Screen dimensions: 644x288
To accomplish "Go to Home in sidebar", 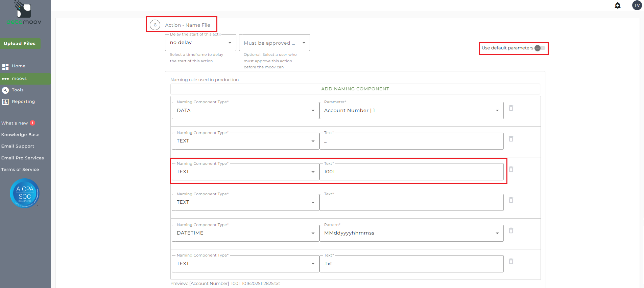I will pos(19,66).
